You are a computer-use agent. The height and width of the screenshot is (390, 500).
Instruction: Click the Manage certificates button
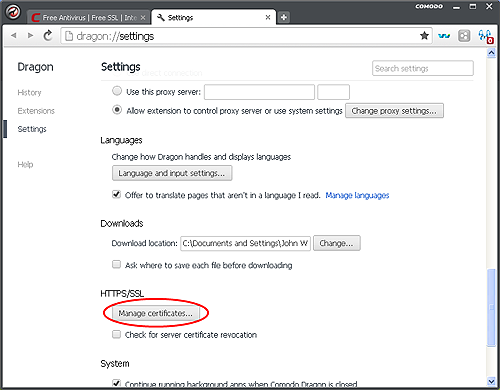point(155,313)
